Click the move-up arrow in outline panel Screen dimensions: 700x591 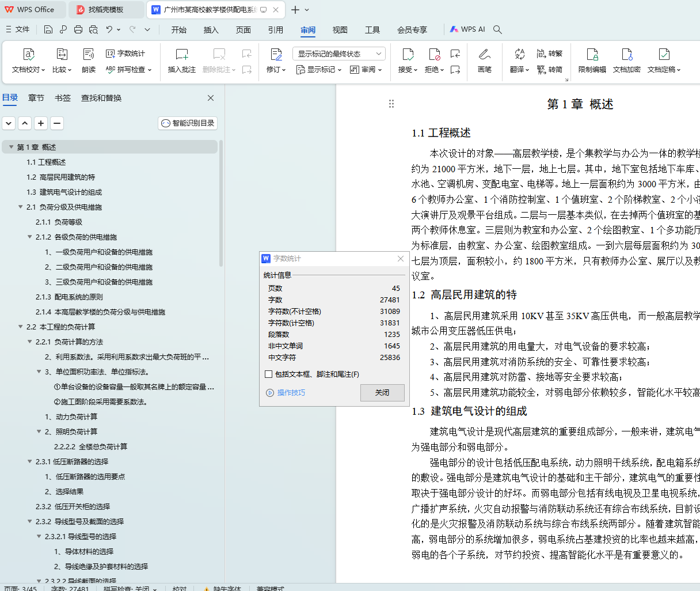[x=25, y=123]
